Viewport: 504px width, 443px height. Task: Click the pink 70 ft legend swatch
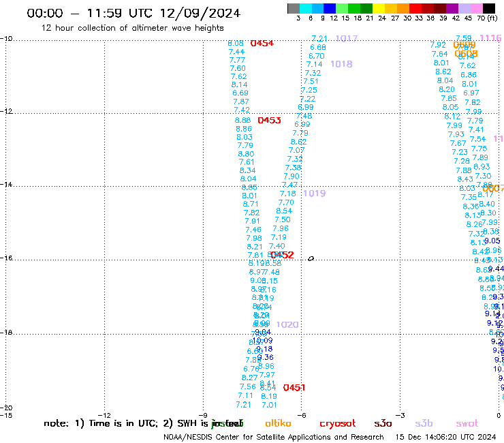pos(476,8)
